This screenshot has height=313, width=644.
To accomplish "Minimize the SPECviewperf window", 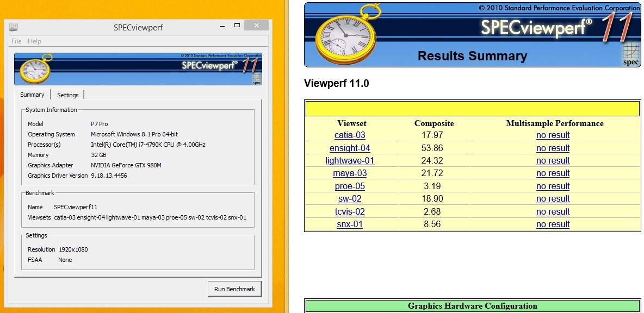I will [223, 26].
